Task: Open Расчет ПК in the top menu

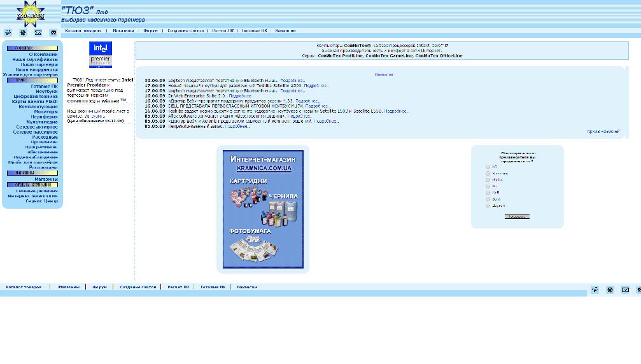Action: point(223,31)
